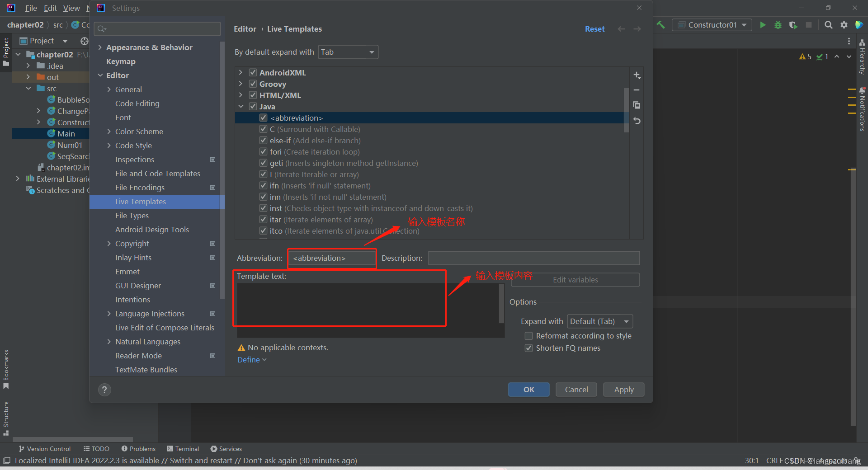Cancel the Settings dialog

pyautogui.click(x=576, y=390)
